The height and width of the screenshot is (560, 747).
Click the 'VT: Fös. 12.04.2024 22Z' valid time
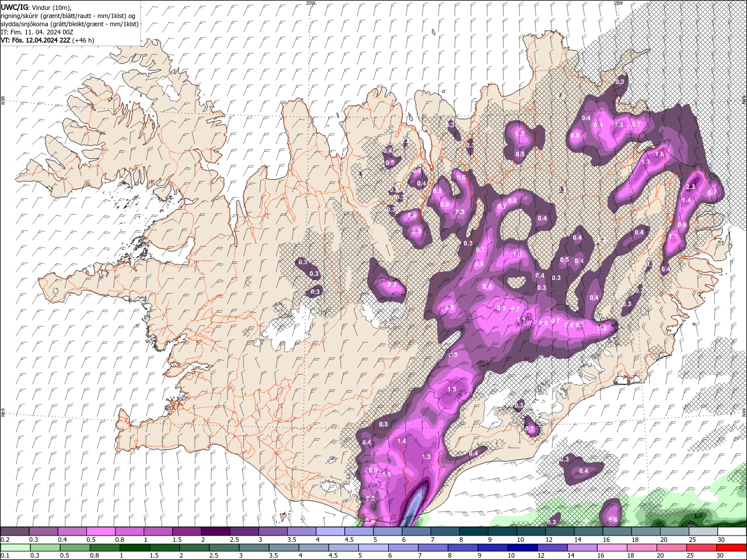pos(36,40)
